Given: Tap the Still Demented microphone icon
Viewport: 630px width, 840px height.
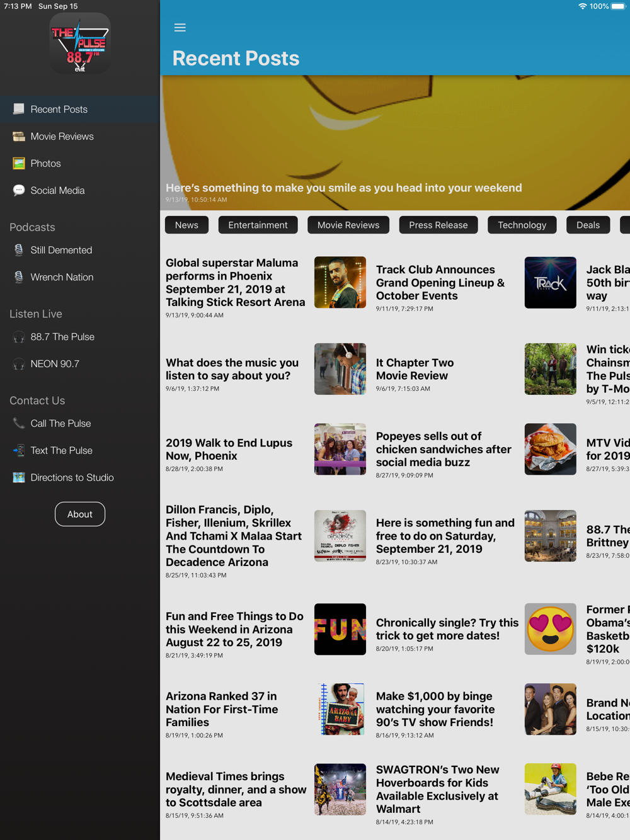Looking at the screenshot, I should 19,250.
